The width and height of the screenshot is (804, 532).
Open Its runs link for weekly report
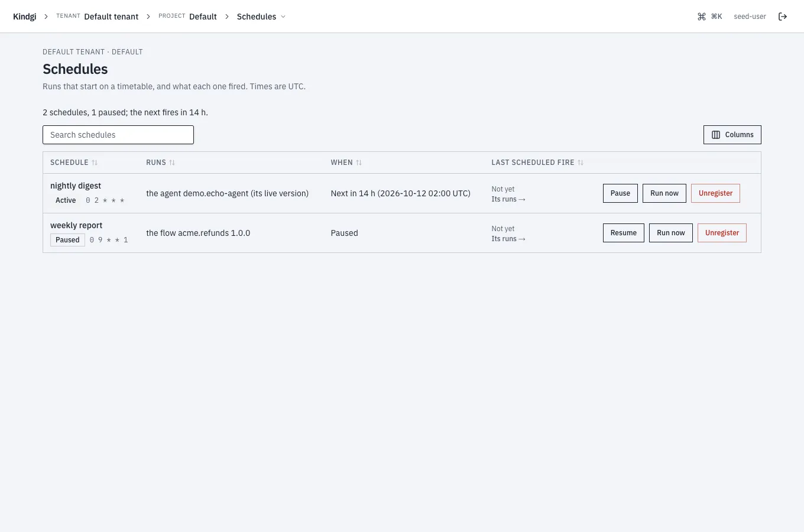pyautogui.click(x=508, y=239)
